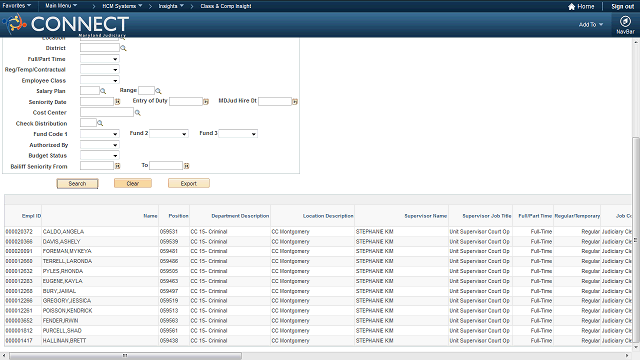Click the MDJud Hire Dt input field

[x=275, y=101]
